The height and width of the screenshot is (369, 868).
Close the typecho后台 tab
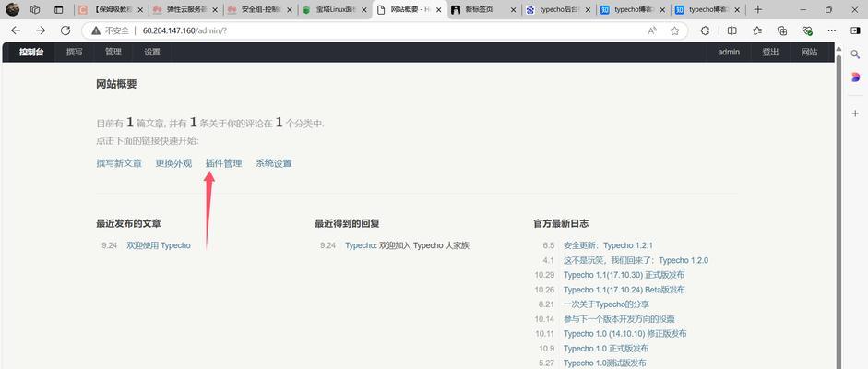[x=587, y=10]
